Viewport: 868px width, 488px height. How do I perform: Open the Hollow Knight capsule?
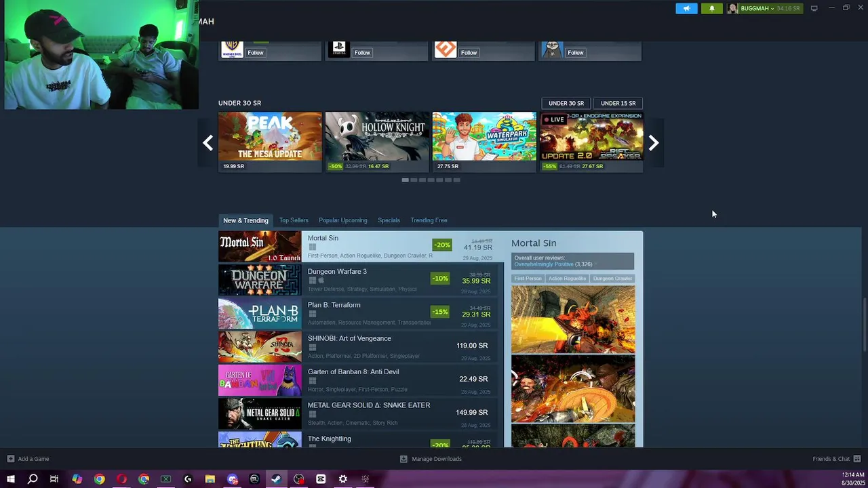point(377,142)
